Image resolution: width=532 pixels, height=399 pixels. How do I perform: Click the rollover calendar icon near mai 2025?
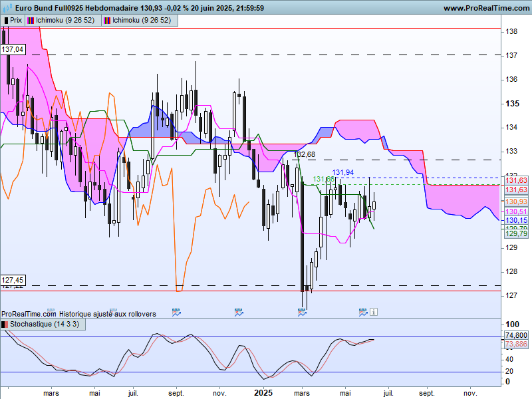tap(363, 312)
